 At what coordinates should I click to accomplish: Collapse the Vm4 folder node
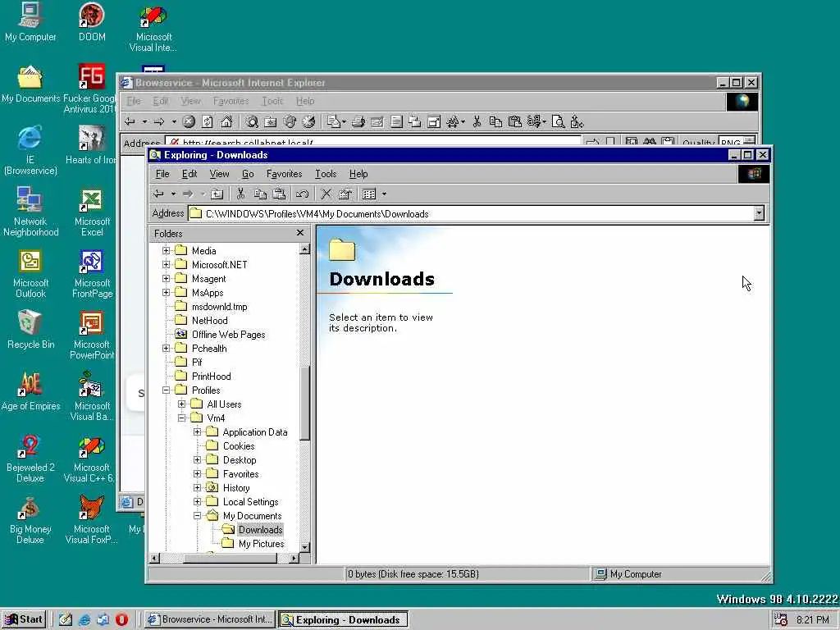pyautogui.click(x=181, y=418)
